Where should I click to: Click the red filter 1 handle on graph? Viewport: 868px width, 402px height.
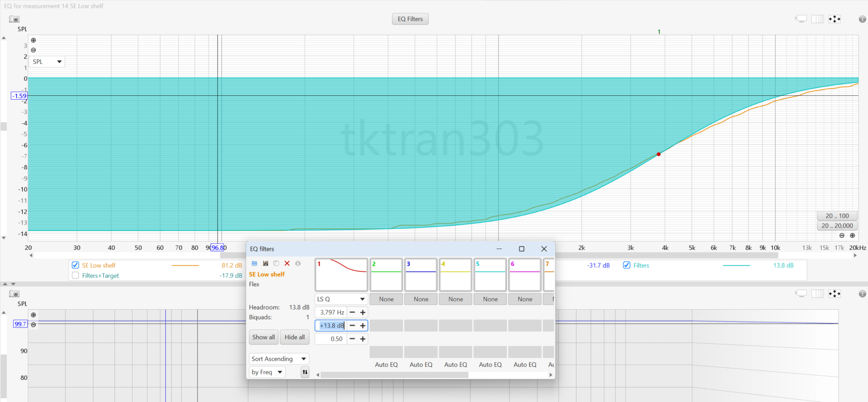tap(659, 154)
